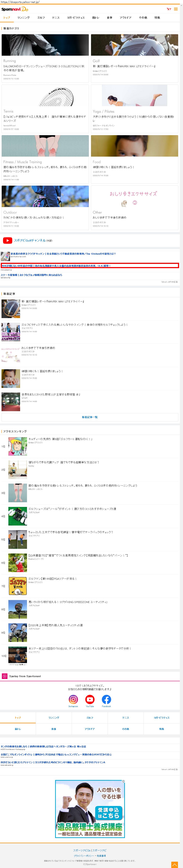Open the hamburger menu in the header
The image size is (183, 868).
(x=176, y=9)
